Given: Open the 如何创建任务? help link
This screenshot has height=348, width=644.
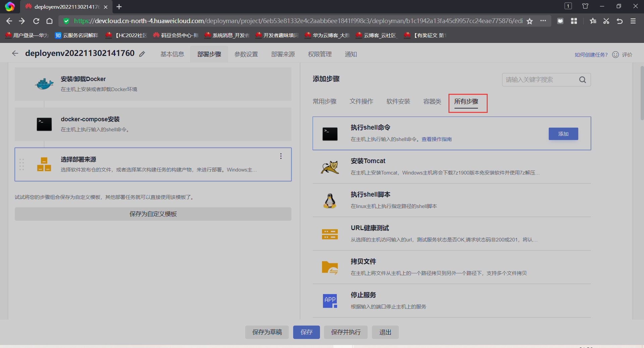Looking at the screenshot, I should (591, 55).
